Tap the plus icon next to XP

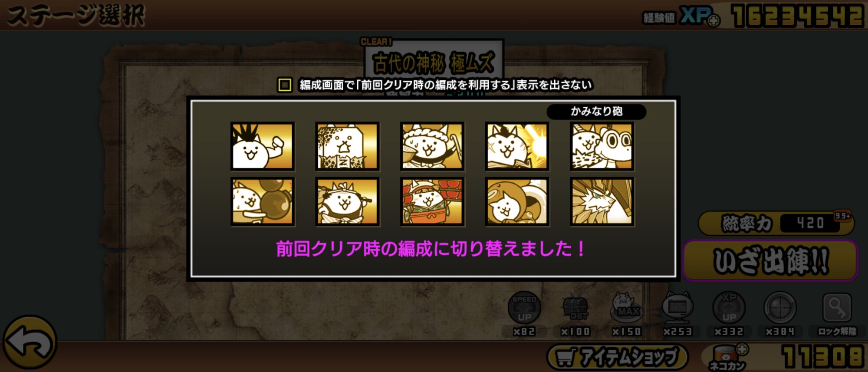point(713,20)
